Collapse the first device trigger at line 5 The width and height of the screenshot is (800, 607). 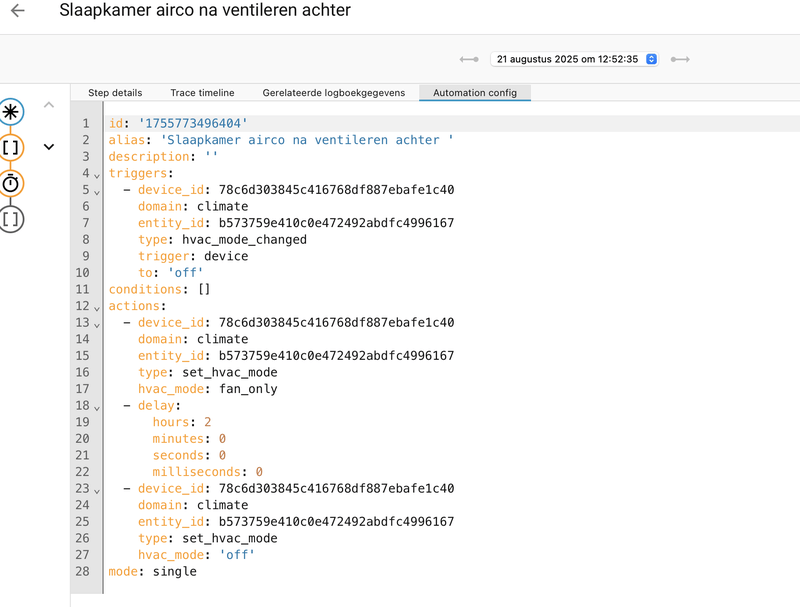(96, 189)
